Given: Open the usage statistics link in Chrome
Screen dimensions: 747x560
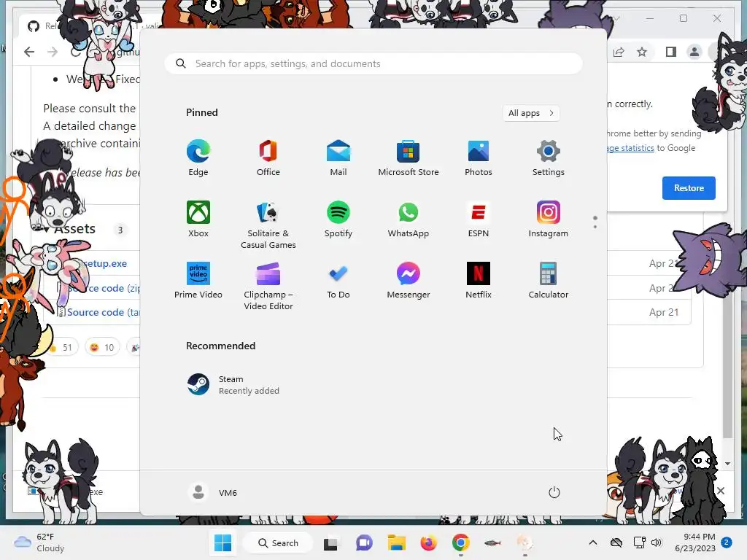Looking at the screenshot, I should (x=630, y=148).
